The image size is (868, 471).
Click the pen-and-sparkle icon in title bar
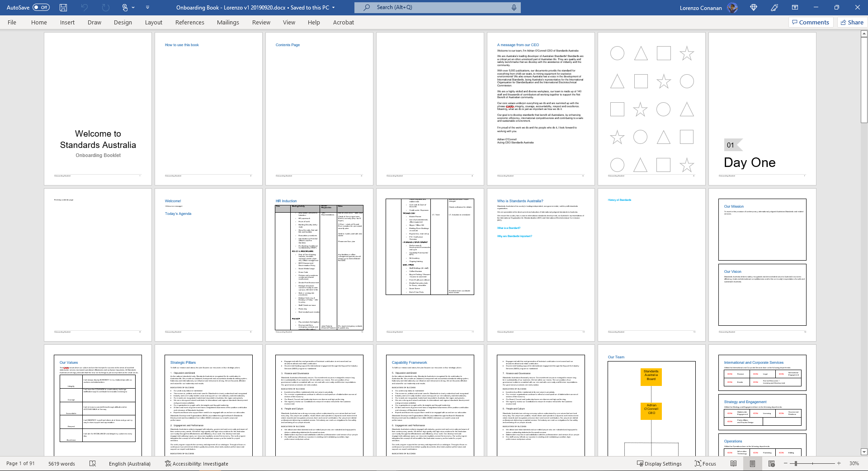(774, 7)
